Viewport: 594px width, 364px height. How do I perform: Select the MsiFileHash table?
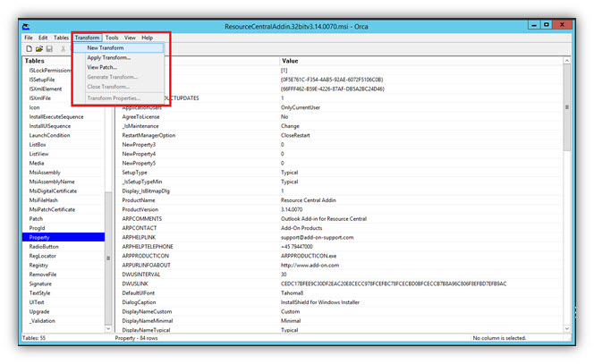pos(44,200)
